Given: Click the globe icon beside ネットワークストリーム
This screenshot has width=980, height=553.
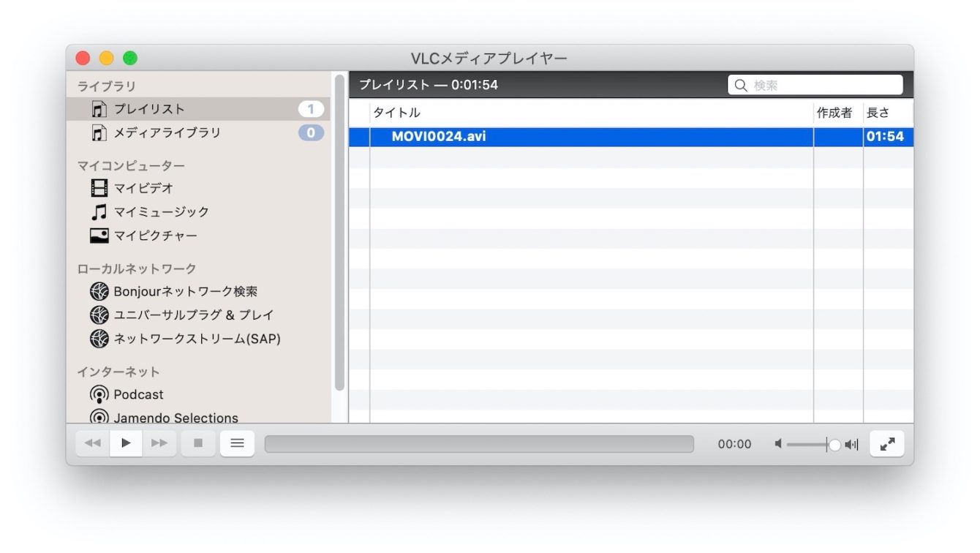Looking at the screenshot, I should click(99, 339).
